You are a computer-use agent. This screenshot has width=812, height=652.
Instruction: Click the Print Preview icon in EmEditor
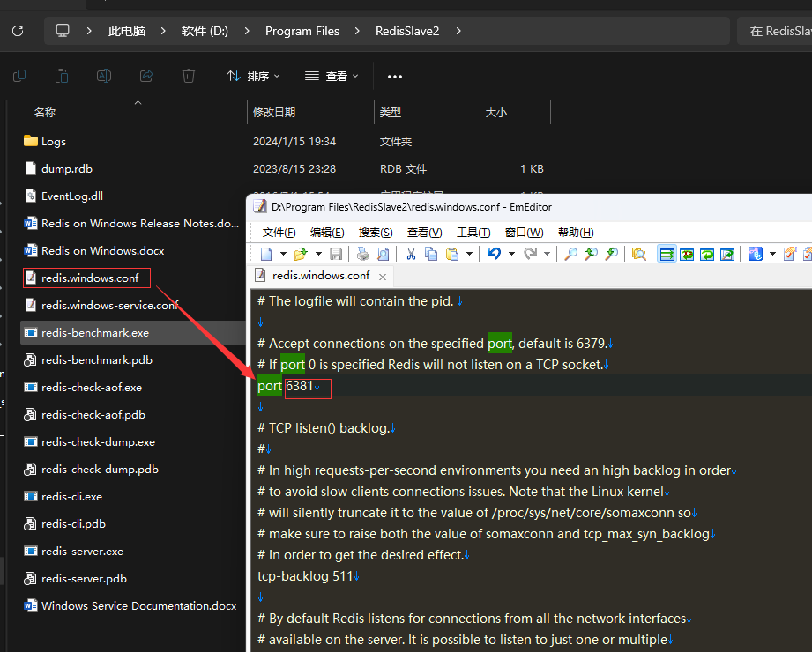pos(384,254)
